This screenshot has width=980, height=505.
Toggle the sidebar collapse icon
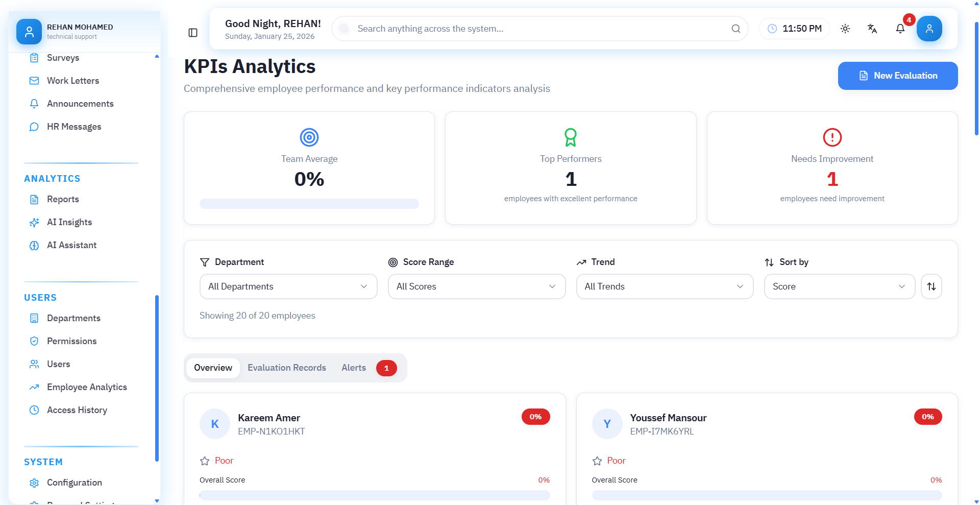click(193, 33)
